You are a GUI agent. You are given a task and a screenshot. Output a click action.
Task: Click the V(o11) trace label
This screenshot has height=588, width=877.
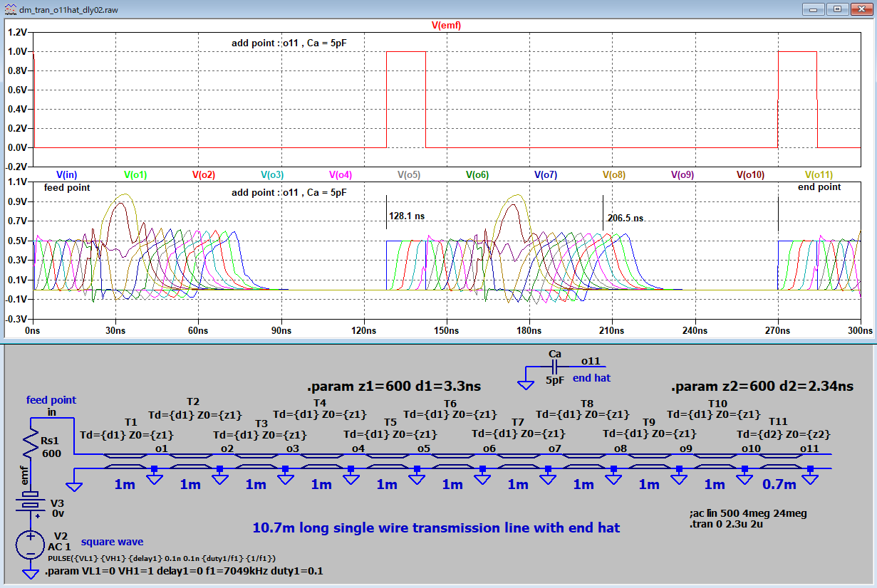(819, 175)
